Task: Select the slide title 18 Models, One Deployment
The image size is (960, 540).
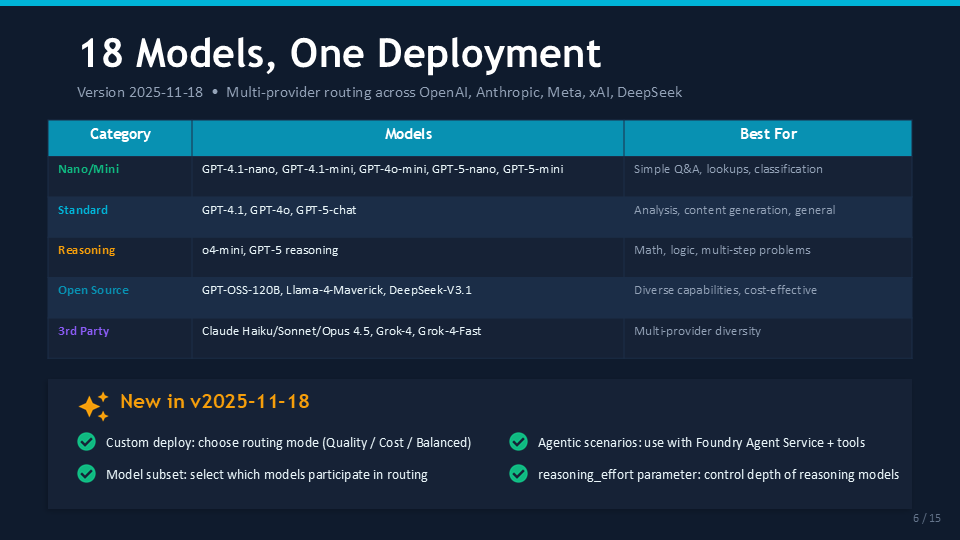Action: [340, 53]
